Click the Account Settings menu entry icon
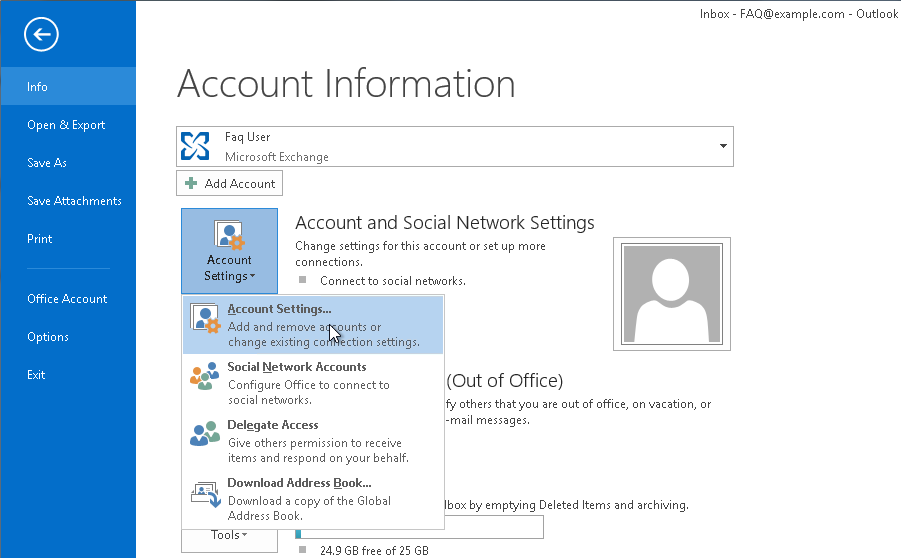The height and width of the screenshot is (558, 901). tap(205, 318)
